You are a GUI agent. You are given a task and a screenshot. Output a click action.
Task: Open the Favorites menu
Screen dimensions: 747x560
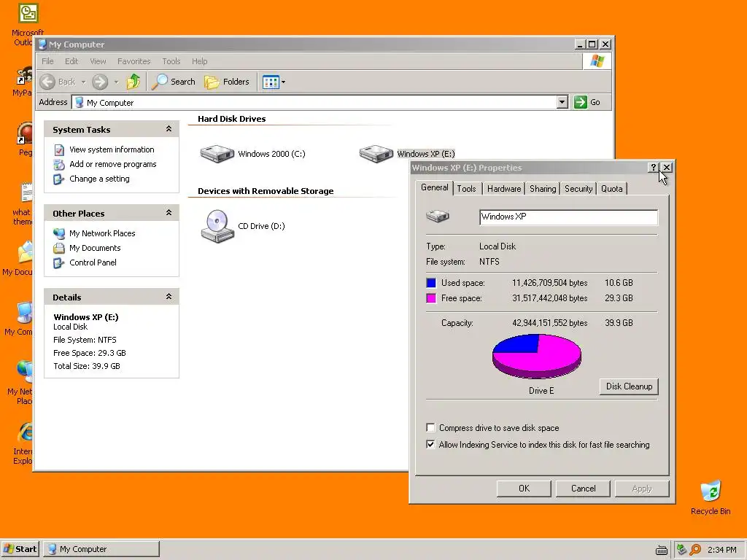134,61
